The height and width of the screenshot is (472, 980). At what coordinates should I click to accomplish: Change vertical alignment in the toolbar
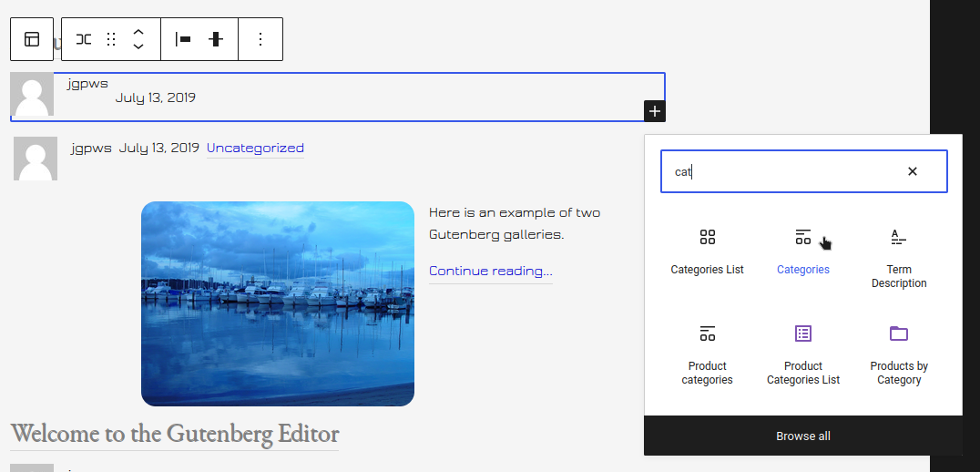click(216, 39)
